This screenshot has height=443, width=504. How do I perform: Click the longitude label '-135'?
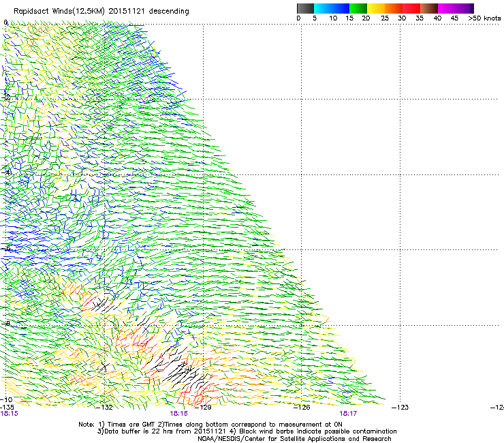point(7,407)
